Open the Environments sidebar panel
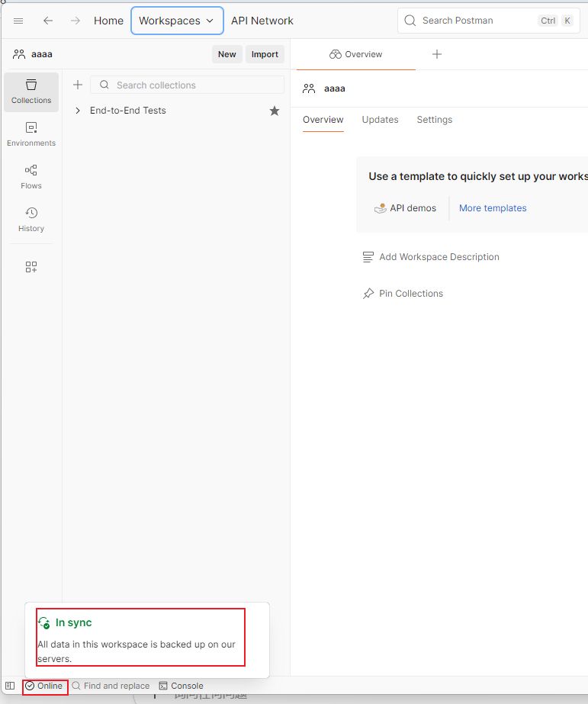 pyautogui.click(x=31, y=134)
